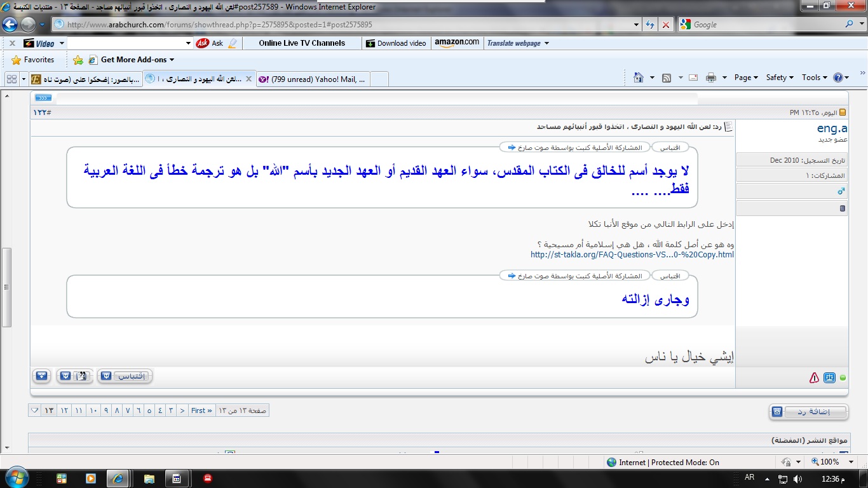Image resolution: width=868 pixels, height=488 pixels.
Task: Open the search provider dropdown arrow
Action: (861, 24)
